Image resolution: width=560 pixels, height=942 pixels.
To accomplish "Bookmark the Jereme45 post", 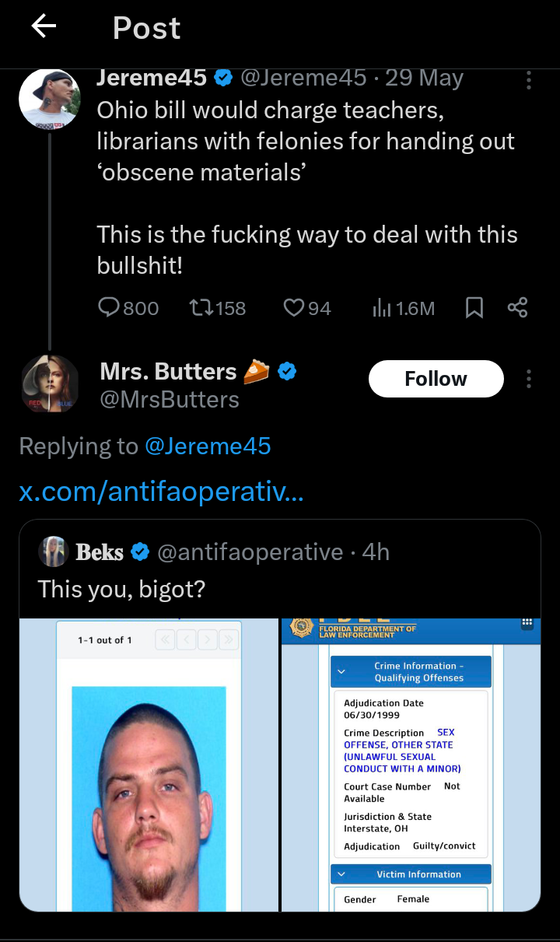I will 474,308.
